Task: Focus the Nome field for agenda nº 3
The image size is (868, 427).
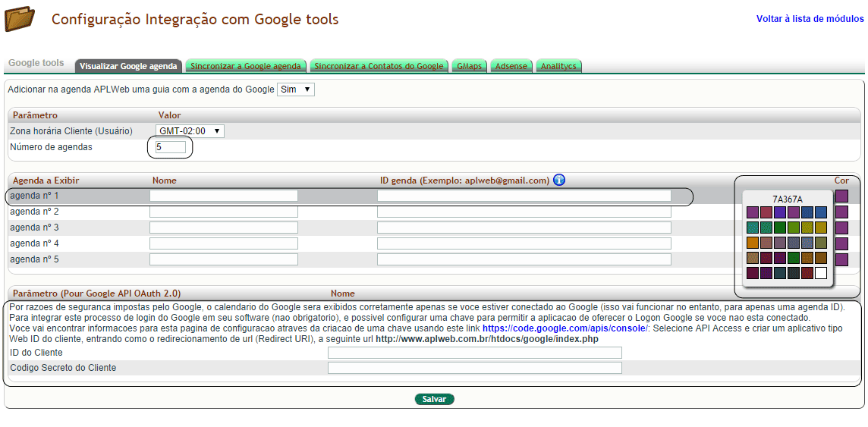Action: tap(224, 228)
